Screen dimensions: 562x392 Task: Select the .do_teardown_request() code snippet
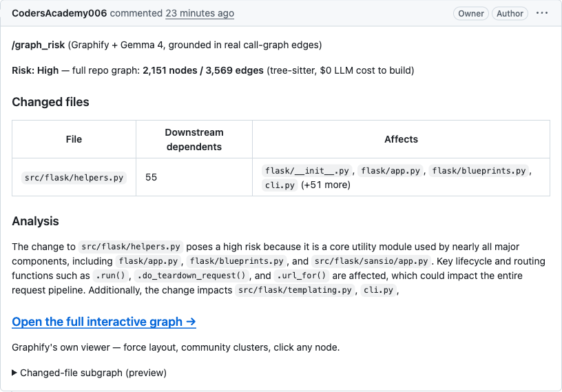[x=191, y=276]
